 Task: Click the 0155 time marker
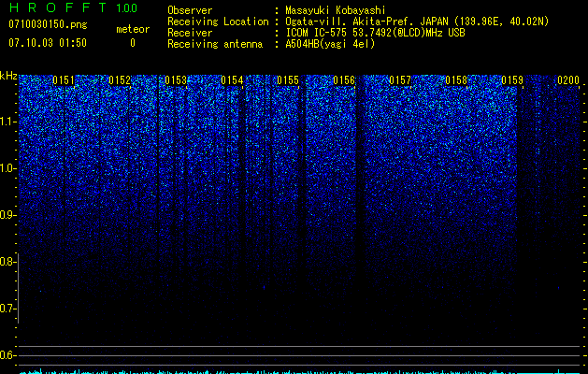(x=288, y=80)
